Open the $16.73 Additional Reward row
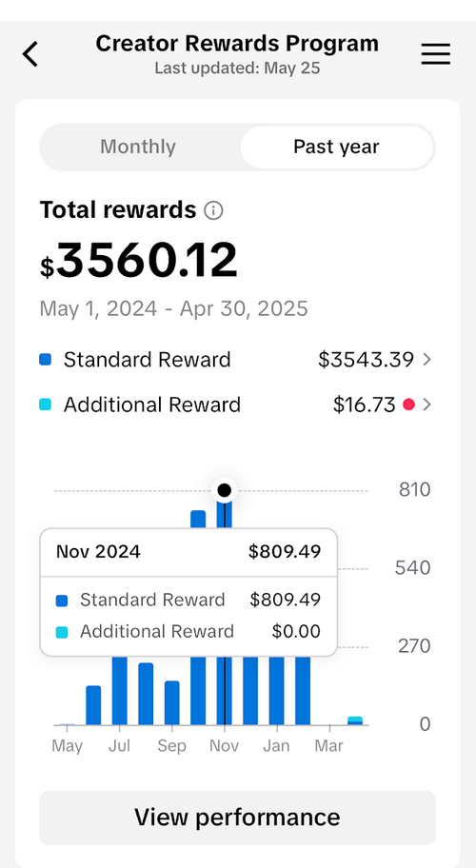This screenshot has height=868, width=476. coord(237,405)
